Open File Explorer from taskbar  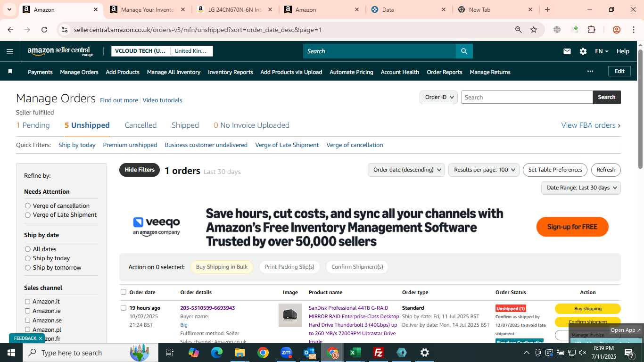click(x=239, y=353)
